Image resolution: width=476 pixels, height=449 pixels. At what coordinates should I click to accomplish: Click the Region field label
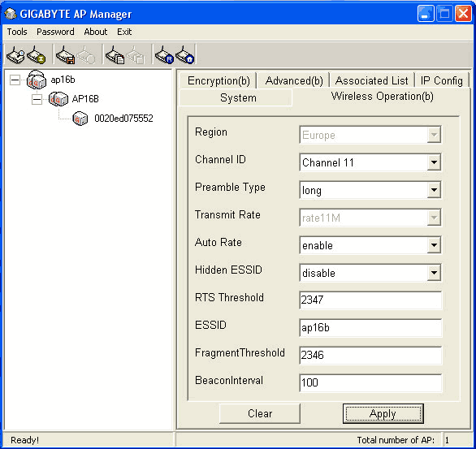[211, 132]
